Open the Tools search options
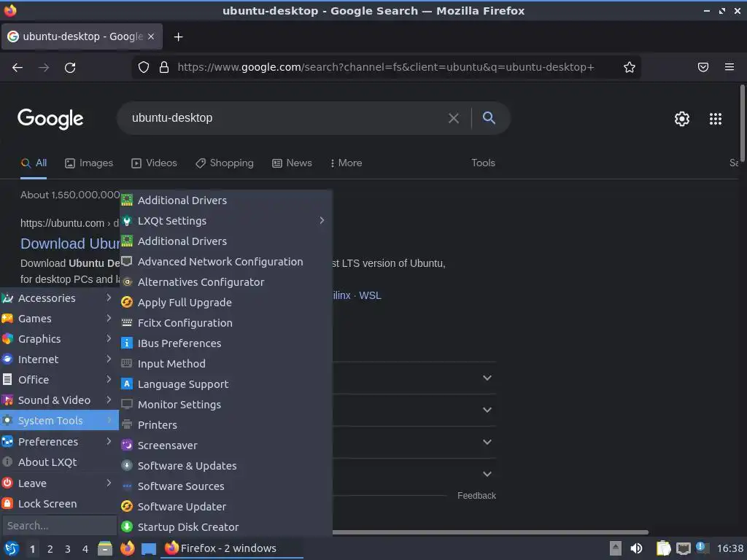The image size is (747, 560). click(483, 163)
